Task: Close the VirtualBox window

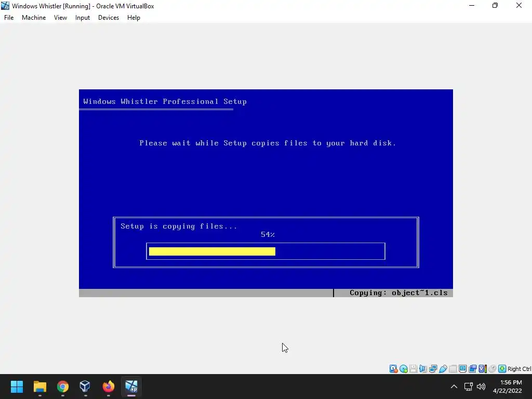Action: 519,5
